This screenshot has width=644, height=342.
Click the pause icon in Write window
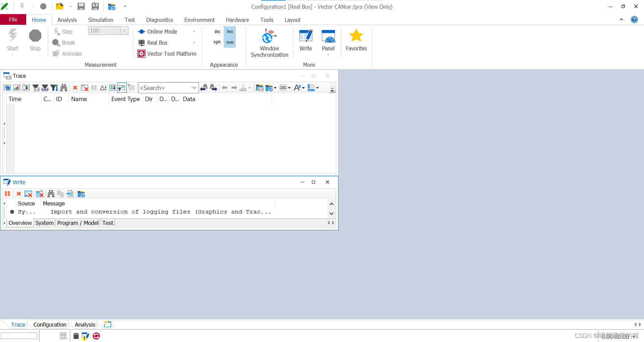[x=7, y=194]
